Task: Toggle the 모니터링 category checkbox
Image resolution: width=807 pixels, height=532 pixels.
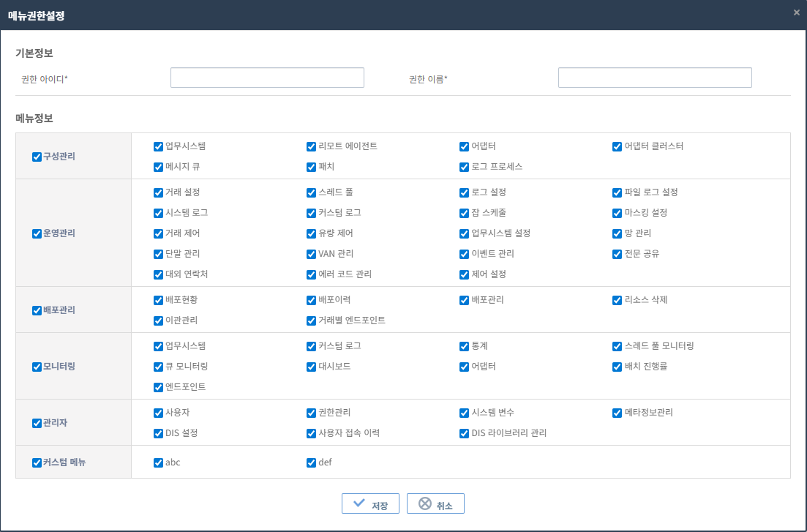Action: tap(37, 367)
